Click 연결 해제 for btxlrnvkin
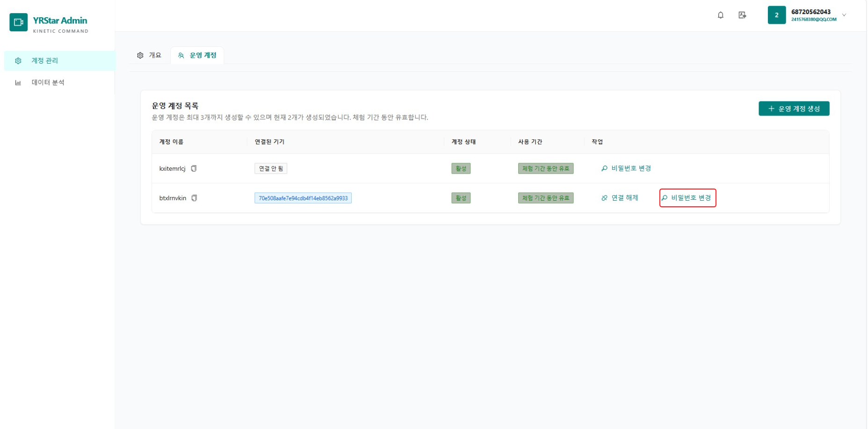868x429 pixels. 620,198
